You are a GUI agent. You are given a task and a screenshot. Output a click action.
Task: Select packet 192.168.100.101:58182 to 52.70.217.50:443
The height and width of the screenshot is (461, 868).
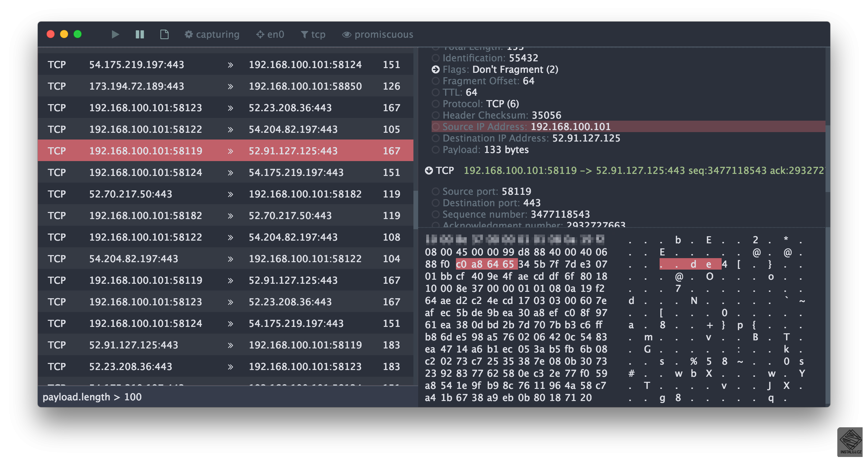click(x=226, y=216)
